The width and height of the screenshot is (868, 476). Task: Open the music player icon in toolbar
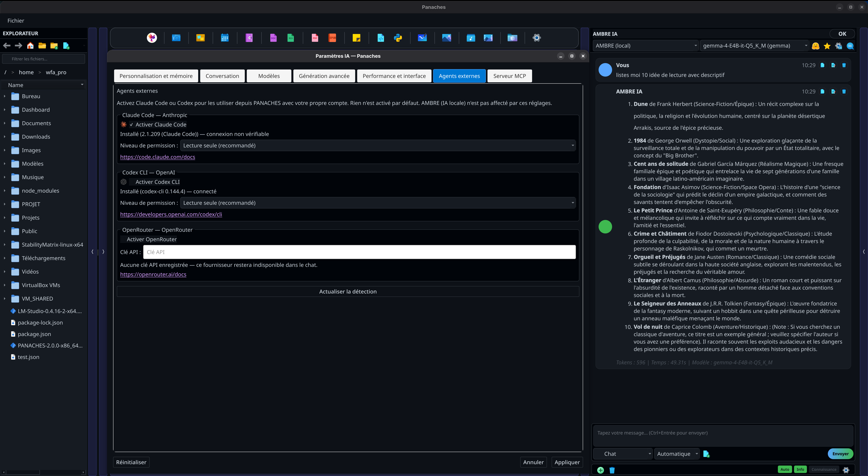tap(471, 38)
